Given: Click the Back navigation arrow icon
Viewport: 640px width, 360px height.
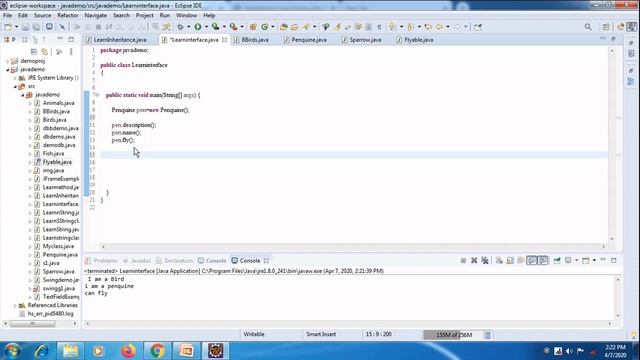Looking at the screenshot, I should point(439,27).
